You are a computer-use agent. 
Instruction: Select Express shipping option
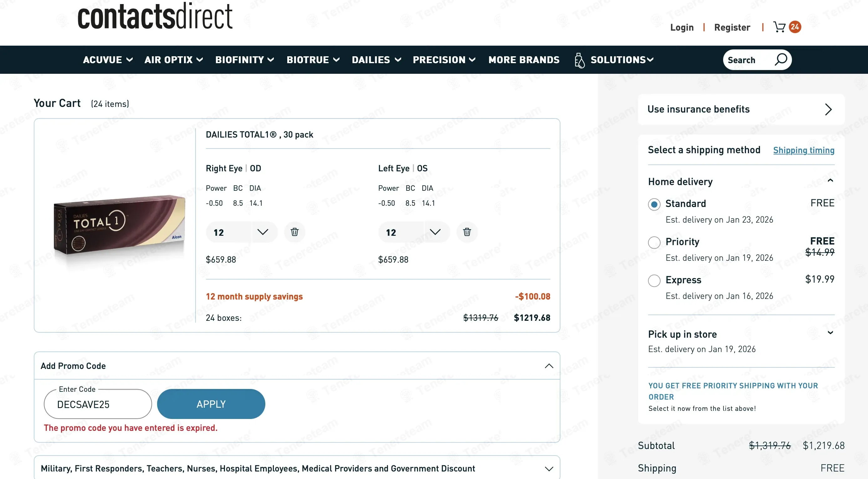point(654,280)
